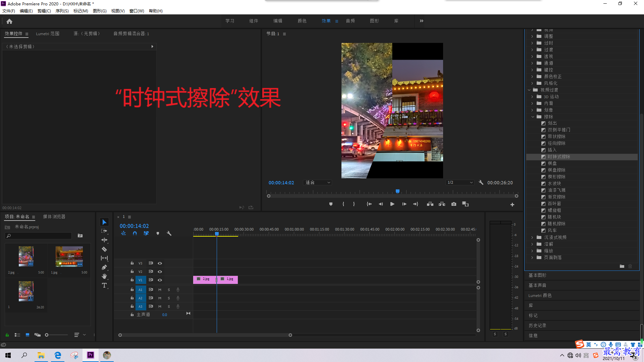The width and height of the screenshot is (644, 362).
Task: Click the Extract button
Action: point(442,204)
